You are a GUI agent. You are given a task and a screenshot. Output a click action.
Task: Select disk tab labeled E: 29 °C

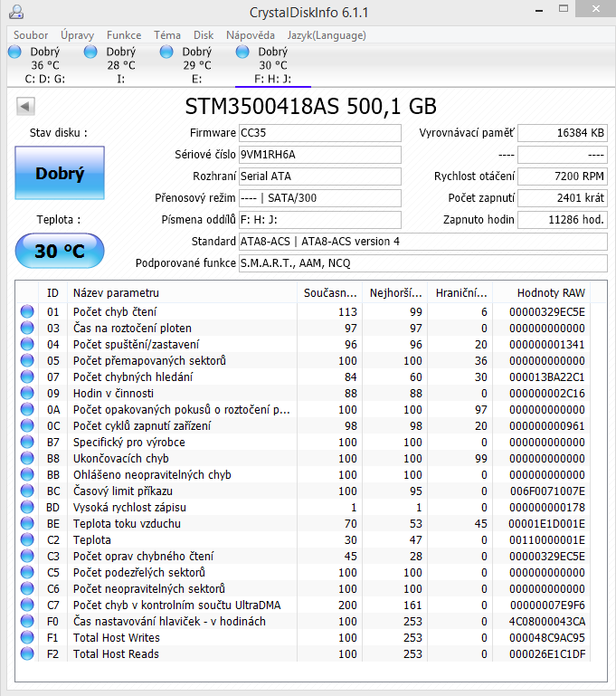click(196, 65)
